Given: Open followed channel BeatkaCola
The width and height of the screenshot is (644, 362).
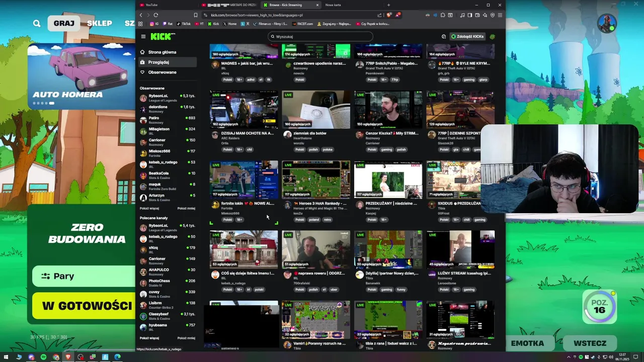Looking at the screenshot, I should tap(168, 175).
